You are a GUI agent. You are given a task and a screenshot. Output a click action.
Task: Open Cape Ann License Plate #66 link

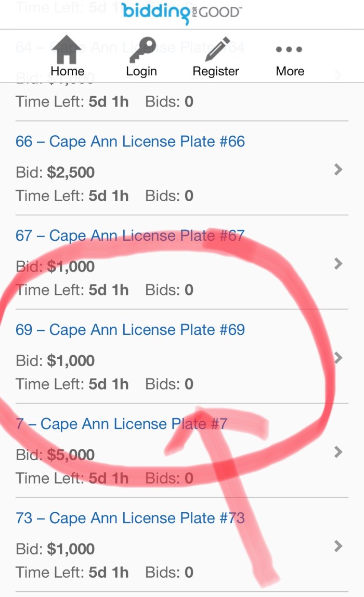(130, 141)
